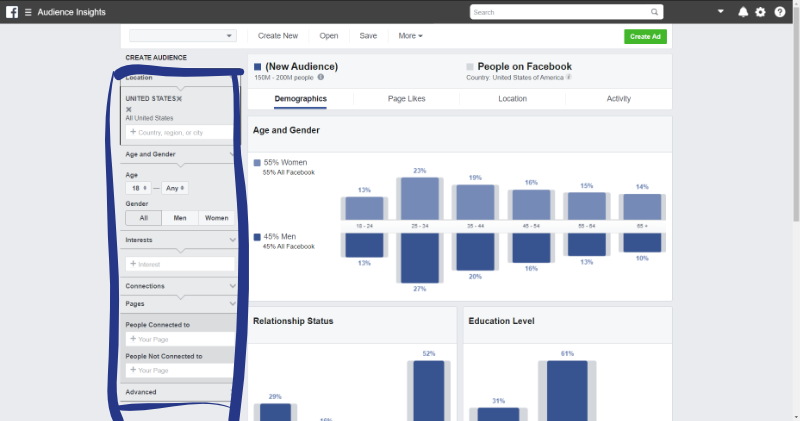The image size is (800, 421).
Task: Click the 23% women bar for 25-34
Action: (419, 199)
